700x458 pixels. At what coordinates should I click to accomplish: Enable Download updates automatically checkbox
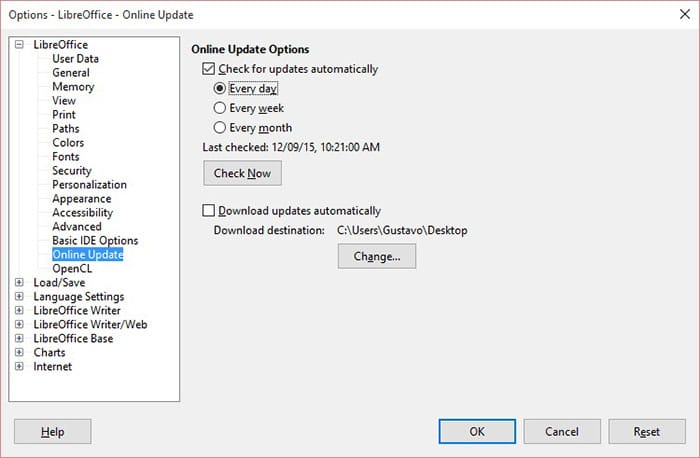209,211
